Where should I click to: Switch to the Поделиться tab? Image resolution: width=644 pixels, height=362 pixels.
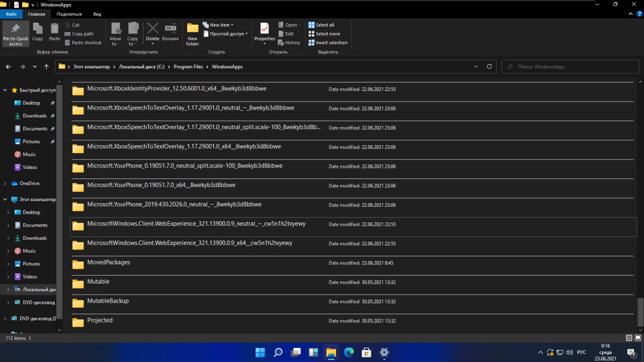[69, 15]
